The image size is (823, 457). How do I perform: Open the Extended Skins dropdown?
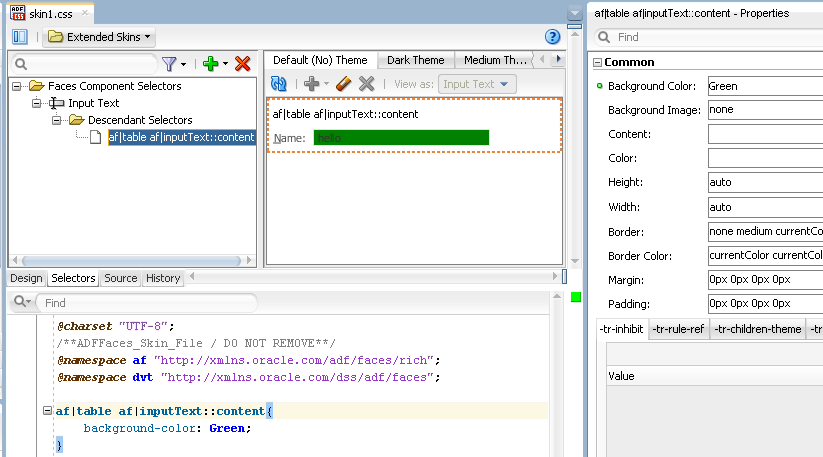coord(99,37)
